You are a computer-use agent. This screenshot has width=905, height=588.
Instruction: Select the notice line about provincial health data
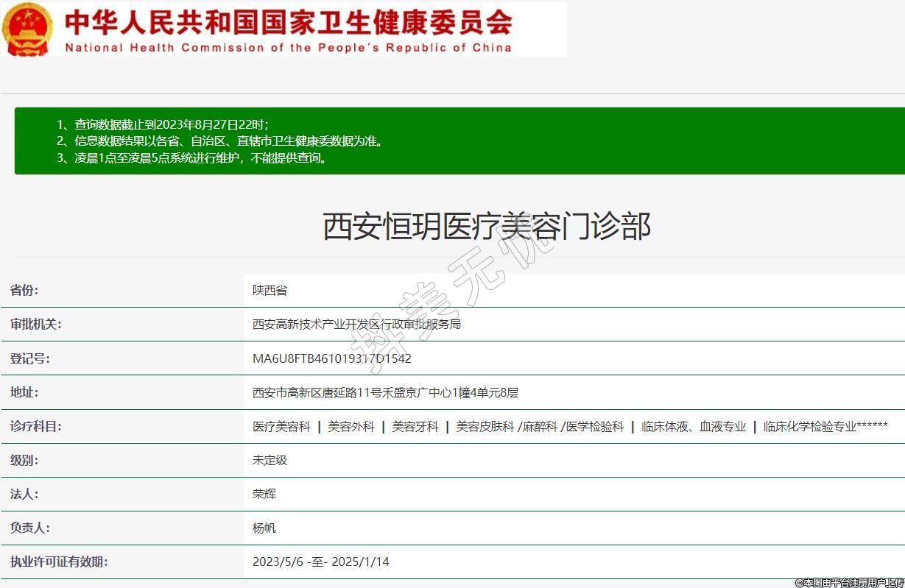(219, 141)
